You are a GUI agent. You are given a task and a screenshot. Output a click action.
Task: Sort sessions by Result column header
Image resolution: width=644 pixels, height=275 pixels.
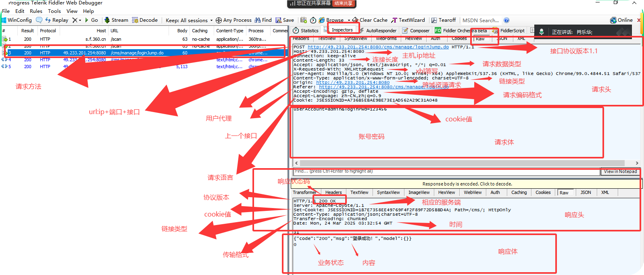[27, 31]
